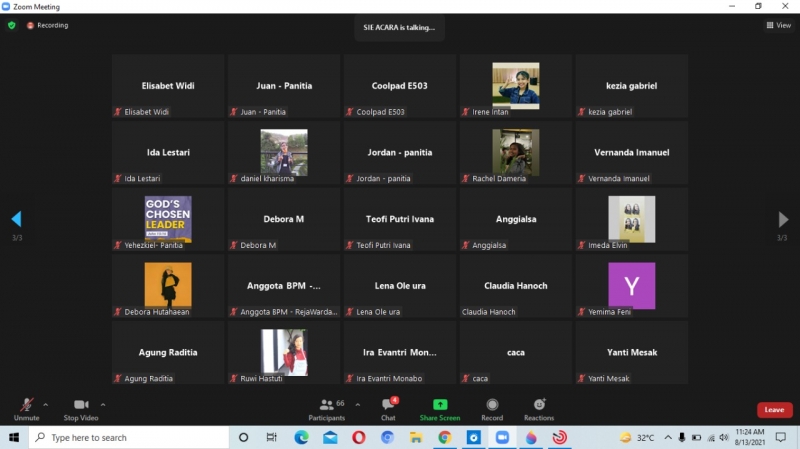Leave the meeting
Image resolution: width=800 pixels, height=449 pixels.
[x=774, y=410]
